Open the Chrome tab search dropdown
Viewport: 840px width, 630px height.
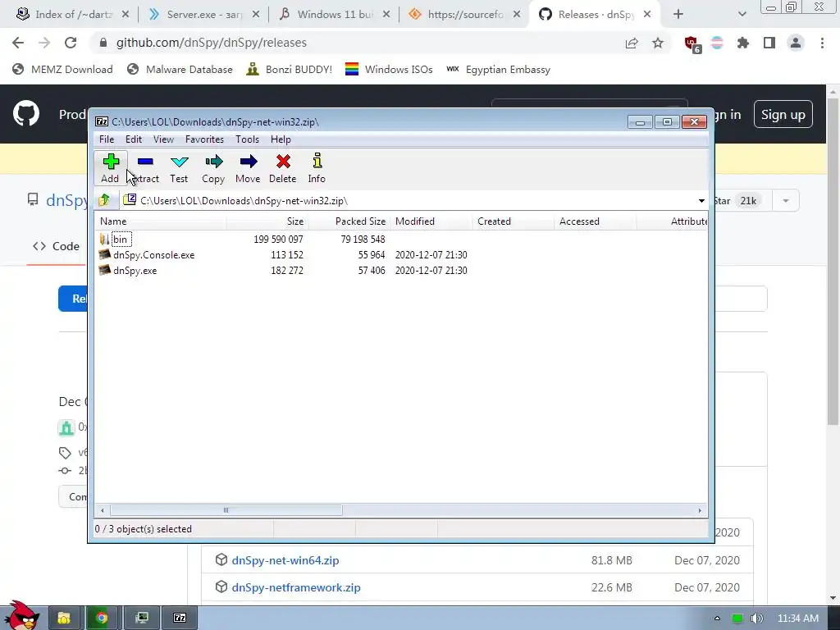742,15
